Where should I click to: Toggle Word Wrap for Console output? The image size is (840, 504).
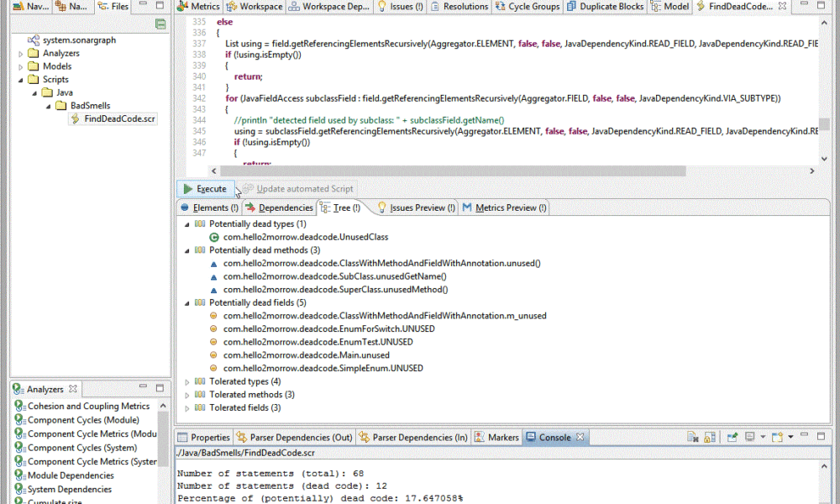click(690, 436)
